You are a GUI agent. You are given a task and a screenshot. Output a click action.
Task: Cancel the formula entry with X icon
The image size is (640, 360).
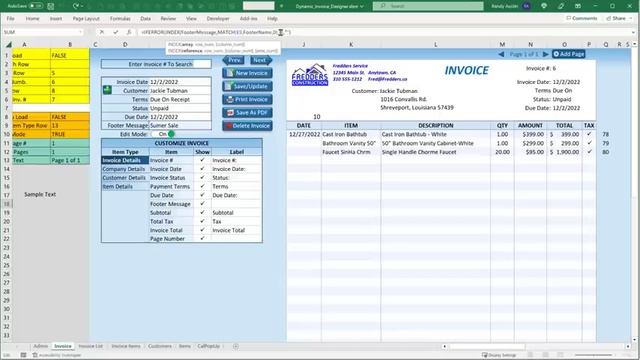pos(102,32)
